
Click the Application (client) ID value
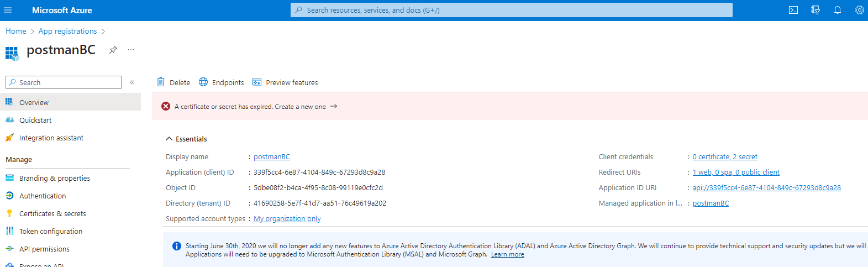(319, 172)
